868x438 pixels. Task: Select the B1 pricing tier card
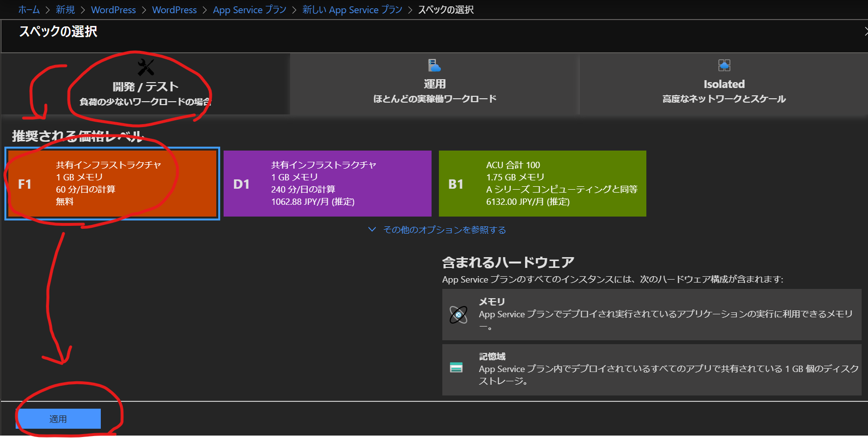(543, 184)
